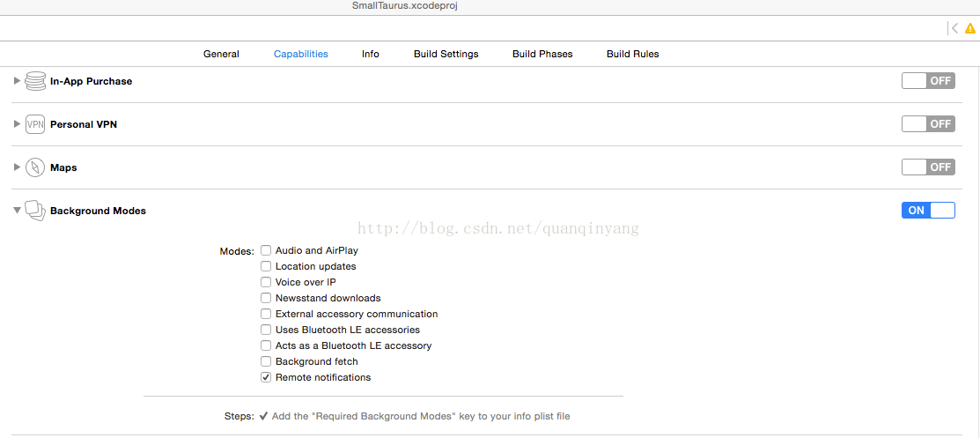Open the Build Settings tab
The height and width of the screenshot is (438, 980).
coord(446,54)
